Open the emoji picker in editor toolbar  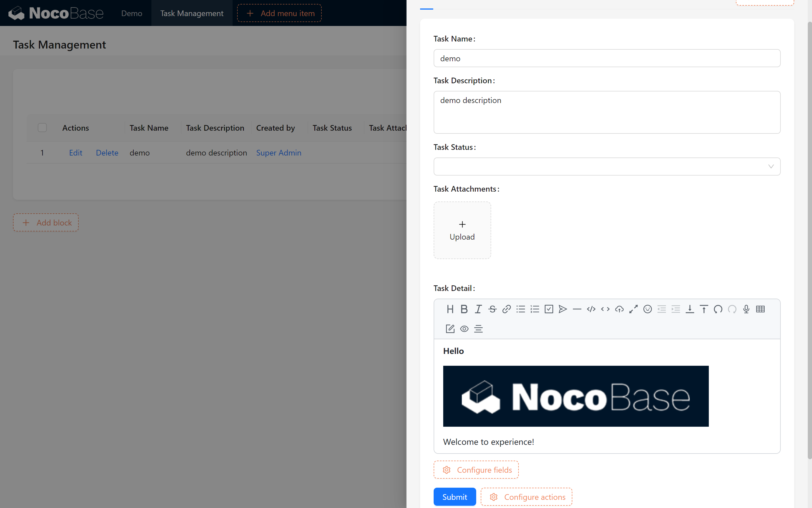(x=647, y=309)
